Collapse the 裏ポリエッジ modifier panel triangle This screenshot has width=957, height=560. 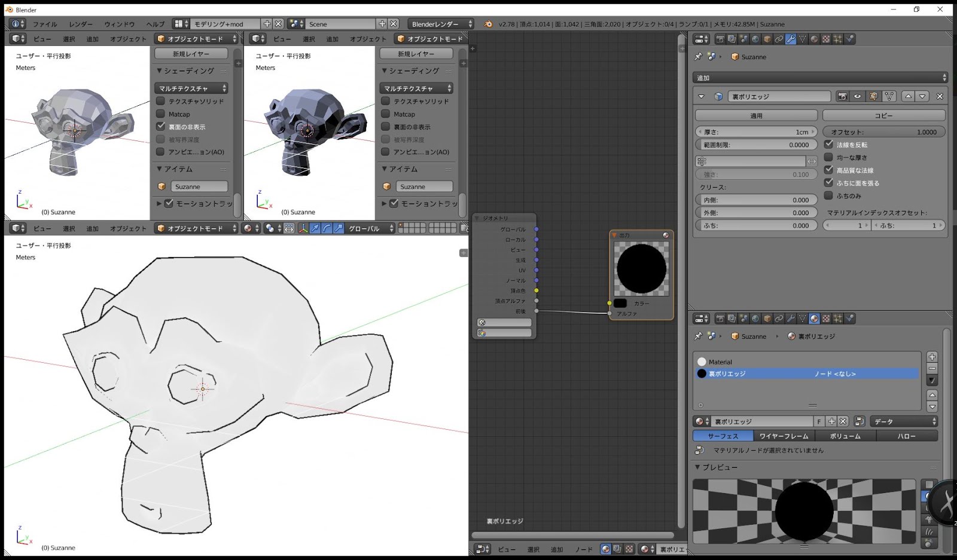[701, 96]
